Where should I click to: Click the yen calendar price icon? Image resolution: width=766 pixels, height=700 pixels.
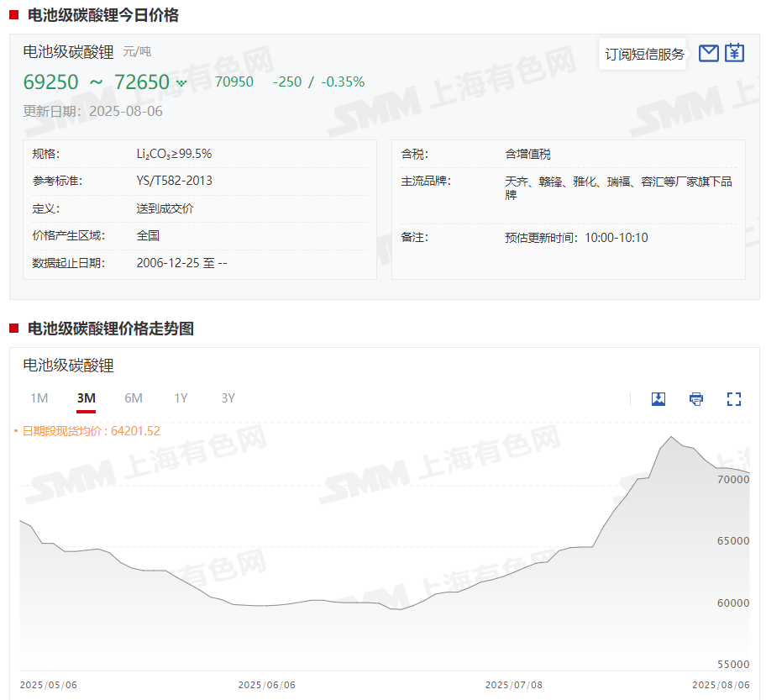click(x=735, y=53)
